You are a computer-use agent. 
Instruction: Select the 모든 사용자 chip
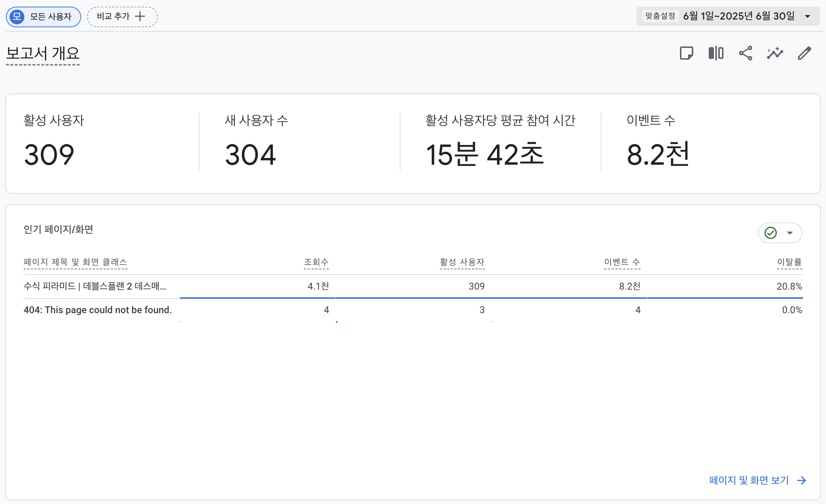pos(43,17)
